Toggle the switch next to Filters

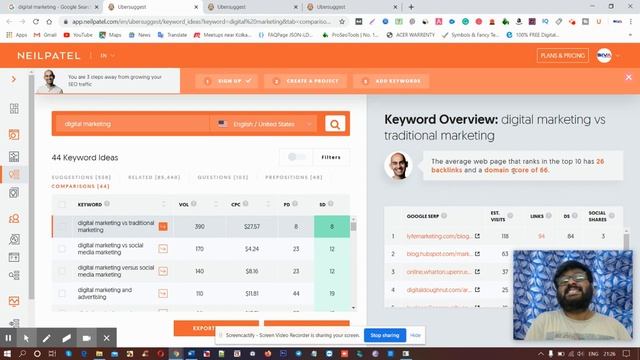[x=297, y=157]
